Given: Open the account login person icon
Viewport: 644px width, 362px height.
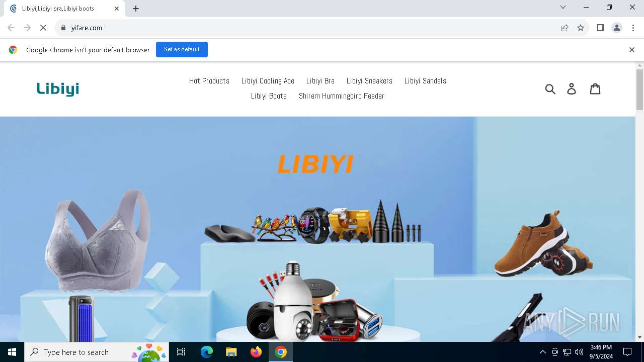Looking at the screenshot, I should [x=572, y=89].
